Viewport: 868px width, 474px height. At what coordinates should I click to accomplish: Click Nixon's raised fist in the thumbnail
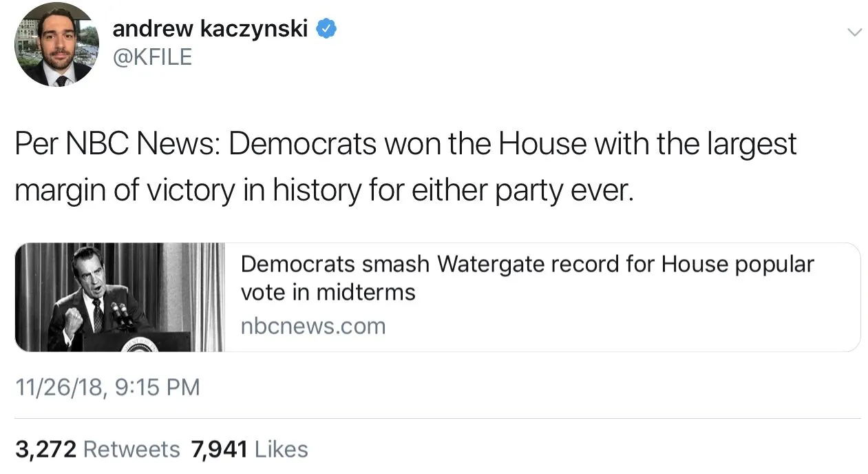[73, 322]
